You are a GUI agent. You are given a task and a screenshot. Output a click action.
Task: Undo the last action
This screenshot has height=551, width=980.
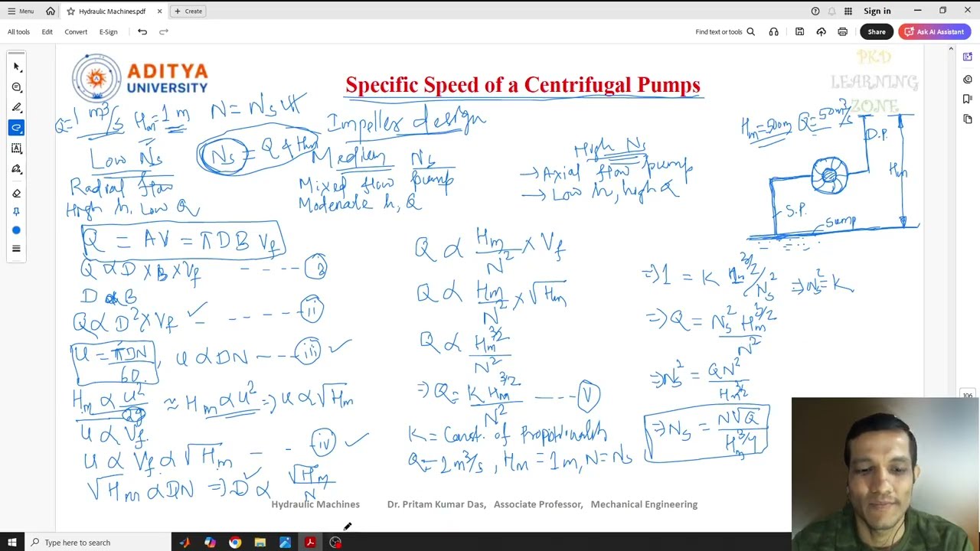[x=142, y=32]
